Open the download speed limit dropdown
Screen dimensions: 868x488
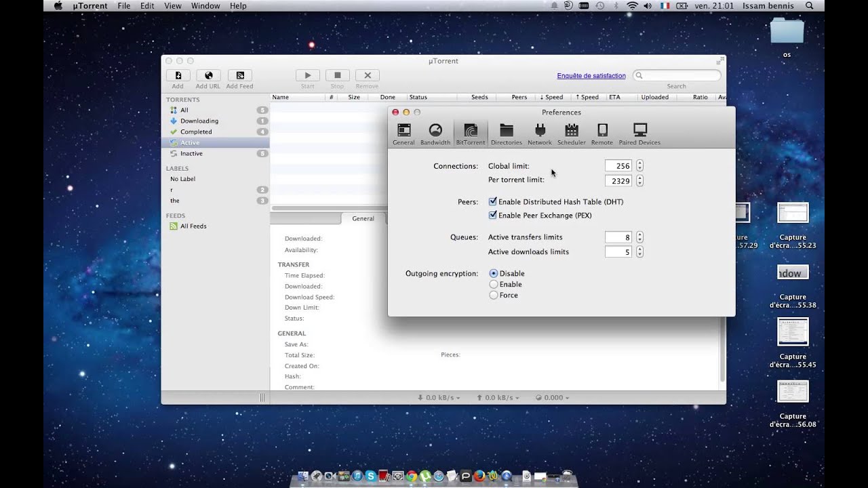[439, 398]
